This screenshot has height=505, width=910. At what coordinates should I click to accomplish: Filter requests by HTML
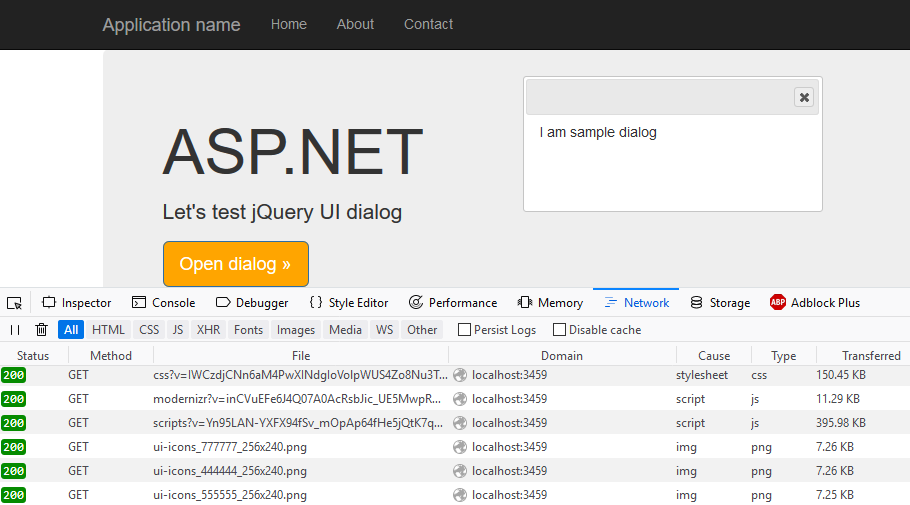[109, 330]
